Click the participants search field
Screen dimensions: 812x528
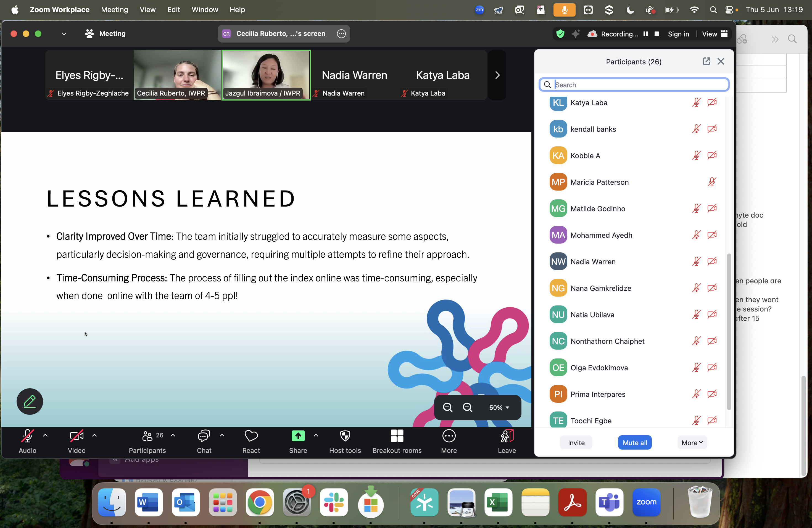click(x=634, y=85)
